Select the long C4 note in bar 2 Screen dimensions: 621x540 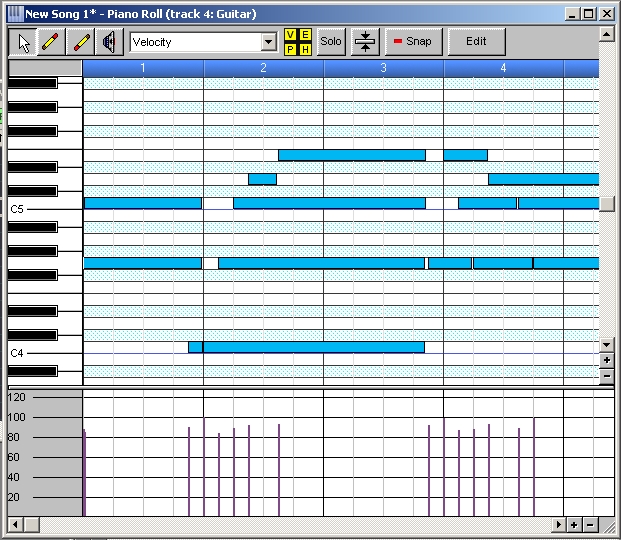click(x=314, y=347)
